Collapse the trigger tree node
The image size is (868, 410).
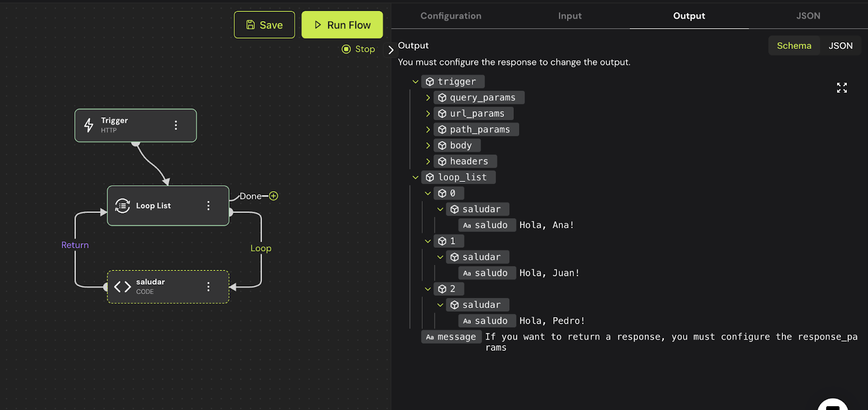416,82
